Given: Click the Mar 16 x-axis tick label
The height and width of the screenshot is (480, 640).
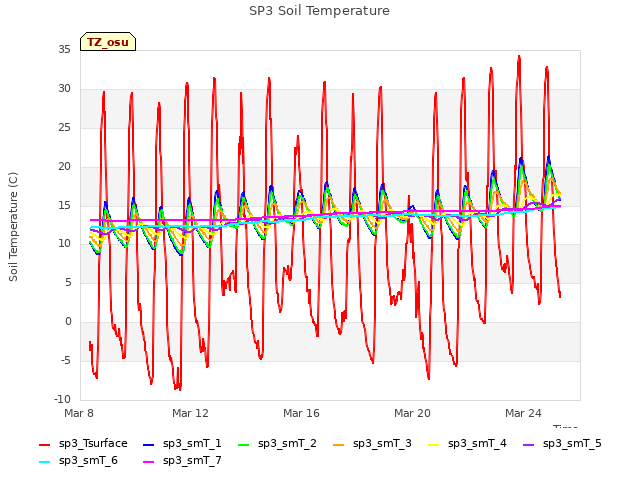Looking at the screenshot, I should (x=301, y=413).
